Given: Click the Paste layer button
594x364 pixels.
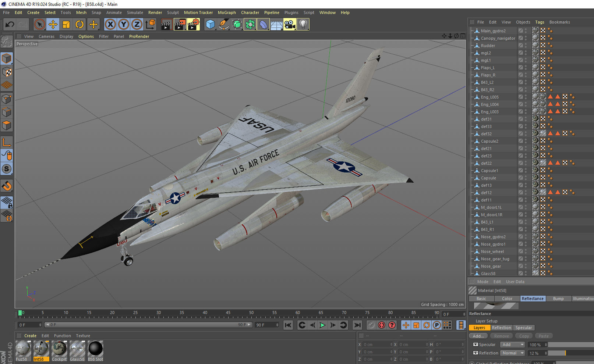Looking at the screenshot, I should (544, 336).
